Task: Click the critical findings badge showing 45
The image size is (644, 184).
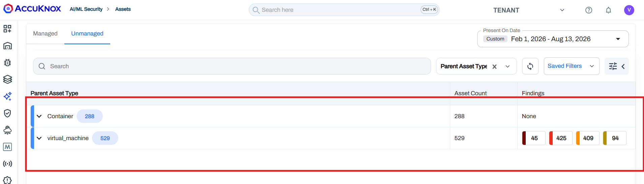Action: [534, 138]
